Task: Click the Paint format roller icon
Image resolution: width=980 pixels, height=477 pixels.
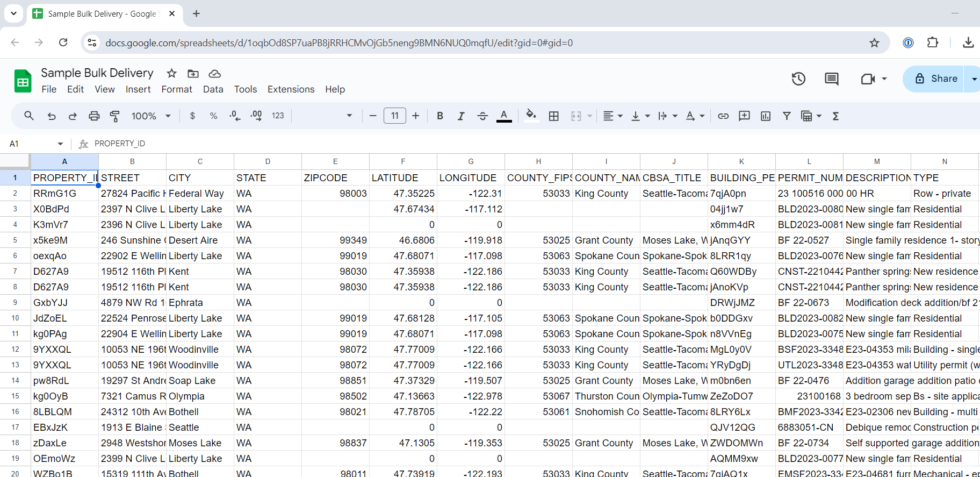Action: tap(114, 116)
